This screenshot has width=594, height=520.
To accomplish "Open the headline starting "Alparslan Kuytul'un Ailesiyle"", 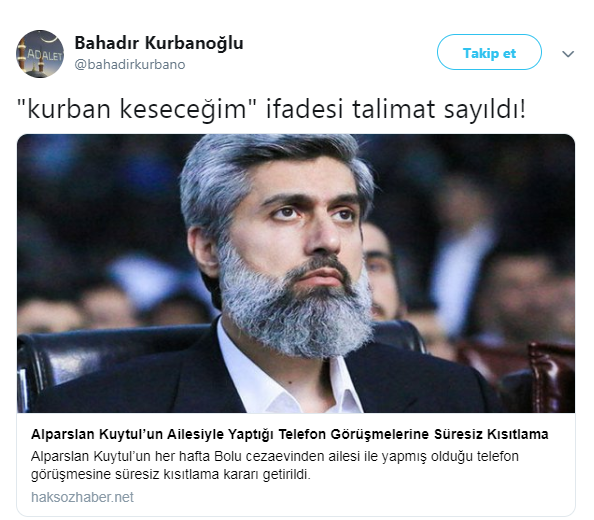I will (289, 434).
